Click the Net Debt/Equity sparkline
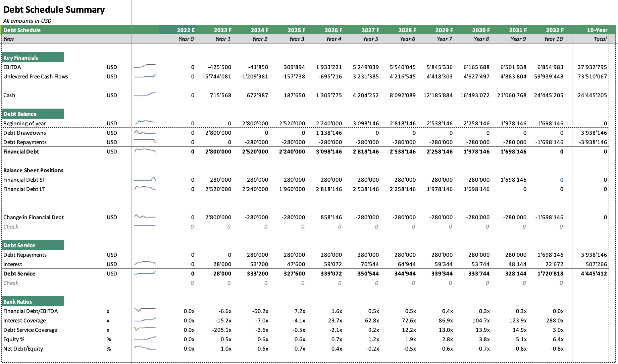618x364 pixels. tap(145, 348)
